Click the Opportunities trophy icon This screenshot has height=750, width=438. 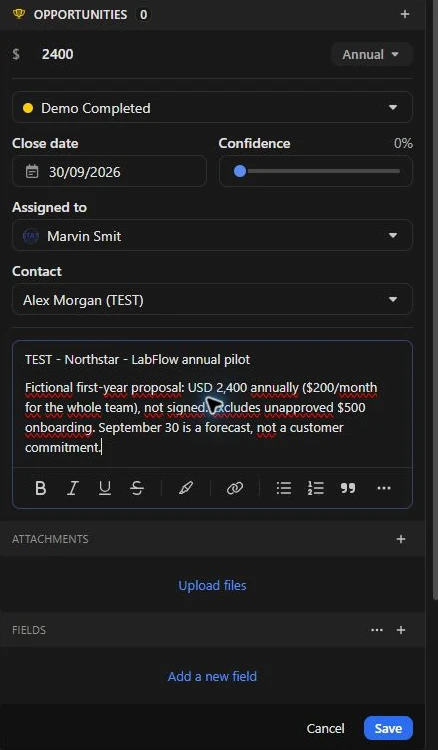tap(18, 14)
